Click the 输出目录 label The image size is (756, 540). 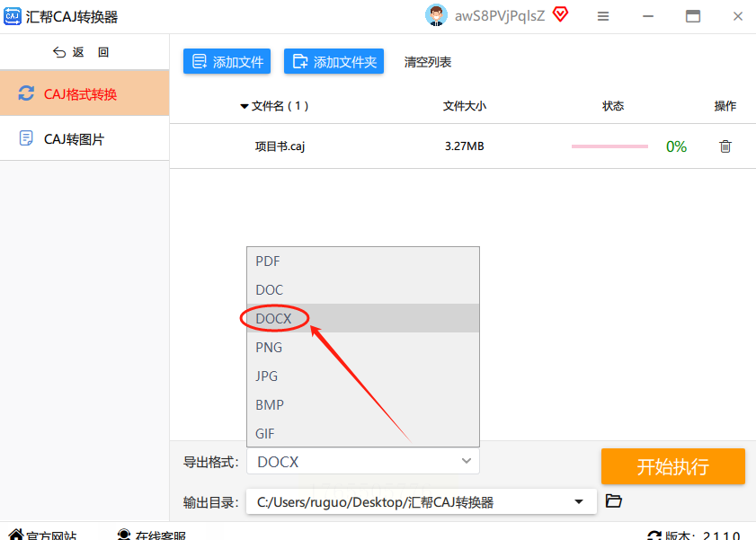(x=210, y=502)
